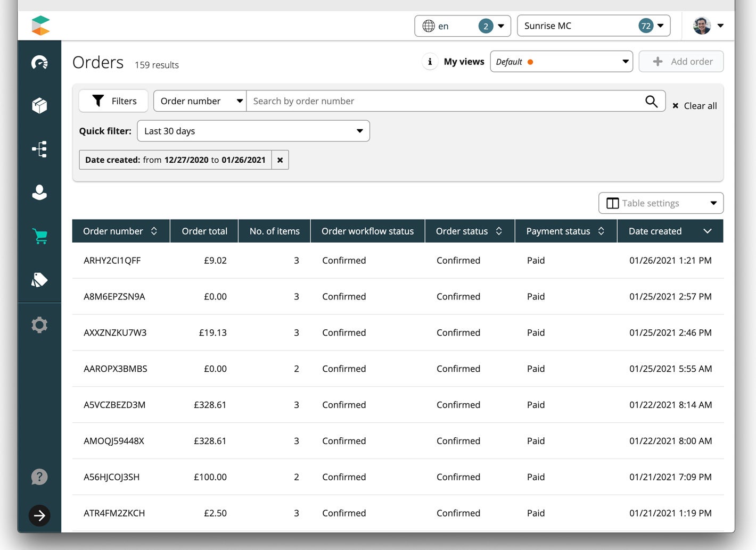
Task: Click Clear all filters
Action: (695, 106)
